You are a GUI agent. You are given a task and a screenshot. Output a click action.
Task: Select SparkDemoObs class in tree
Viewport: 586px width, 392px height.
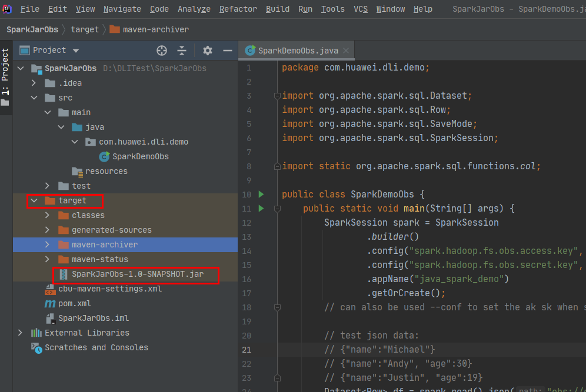pyautogui.click(x=140, y=157)
